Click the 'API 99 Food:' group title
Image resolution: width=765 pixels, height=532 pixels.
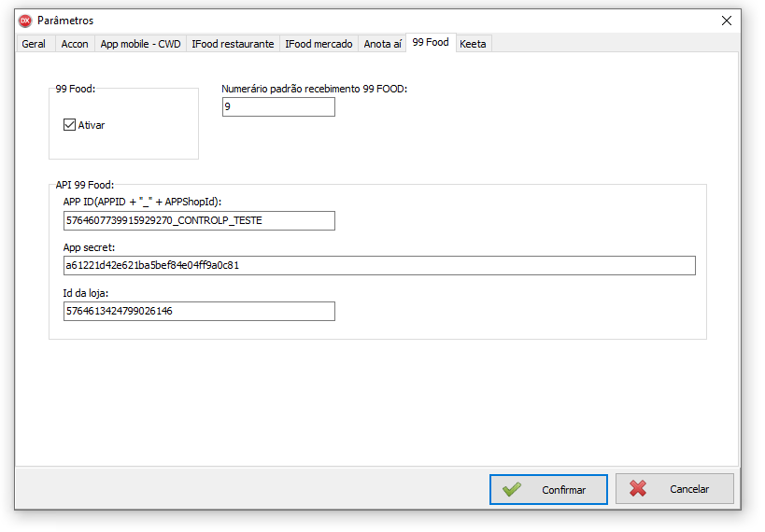(84, 185)
